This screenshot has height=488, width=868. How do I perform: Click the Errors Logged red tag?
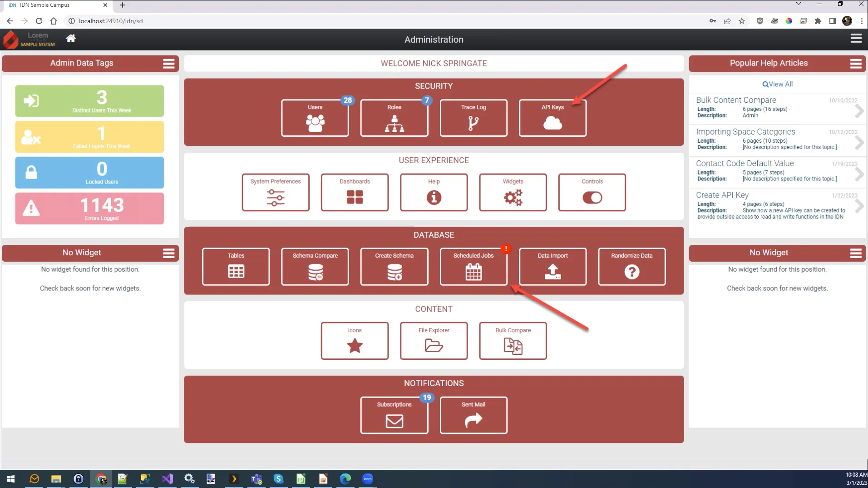(89, 209)
